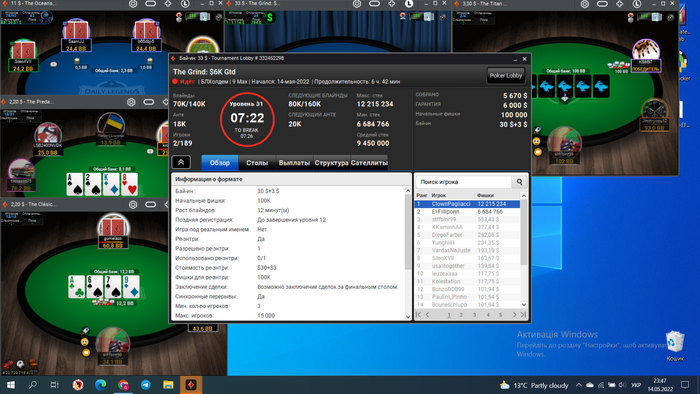Open Microsoft Edge from the taskbar
The width and height of the screenshot is (700, 394).
click(x=100, y=385)
